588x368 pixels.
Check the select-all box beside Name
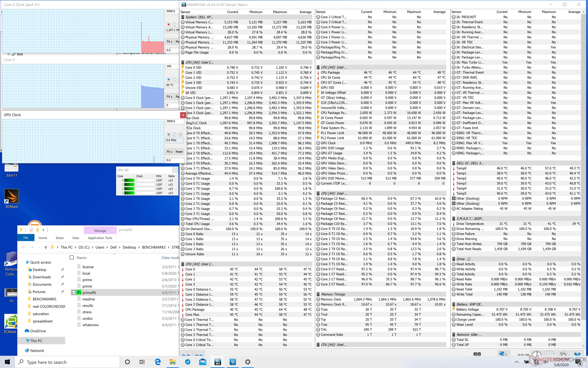click(x=72, y=258)
